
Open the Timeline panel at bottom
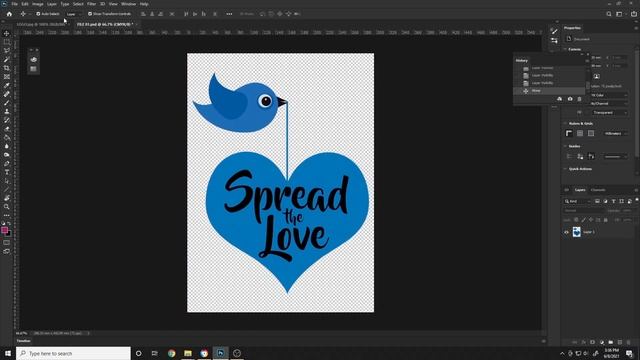[24, 341]
